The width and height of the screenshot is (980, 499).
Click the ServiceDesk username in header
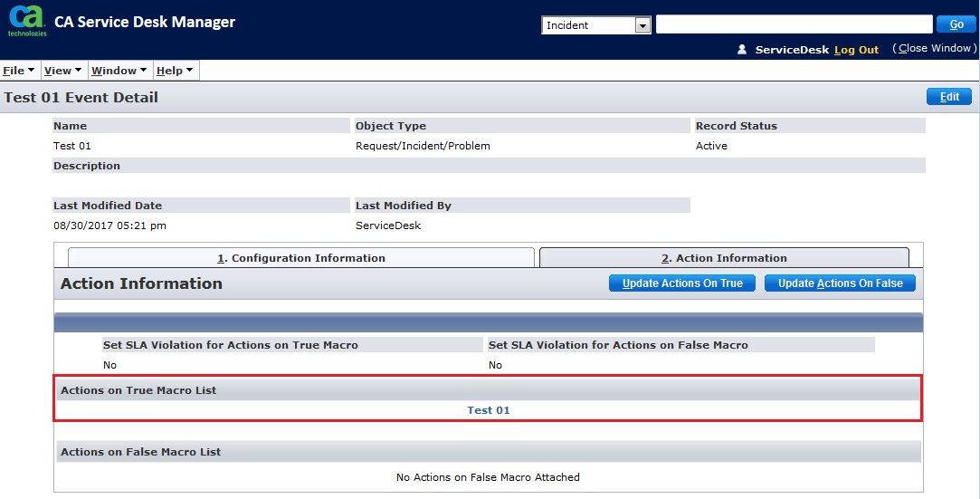point(792,50)
